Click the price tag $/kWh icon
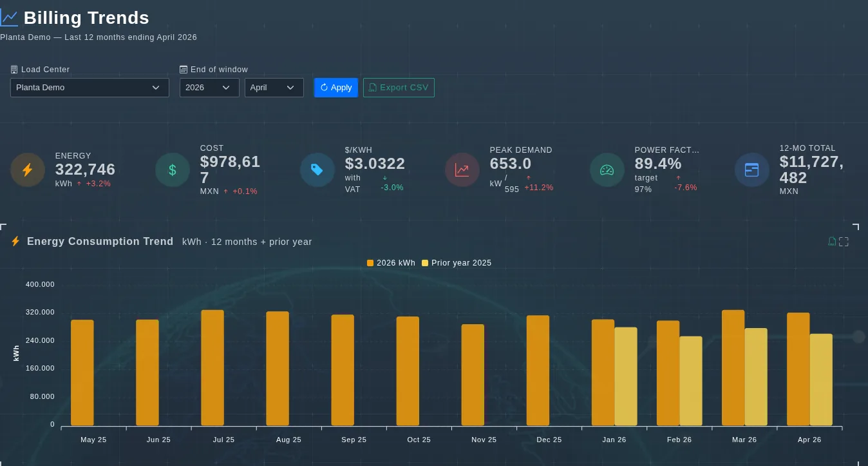The width and height of the screenshot is (868, 466). tap(317, 170)
